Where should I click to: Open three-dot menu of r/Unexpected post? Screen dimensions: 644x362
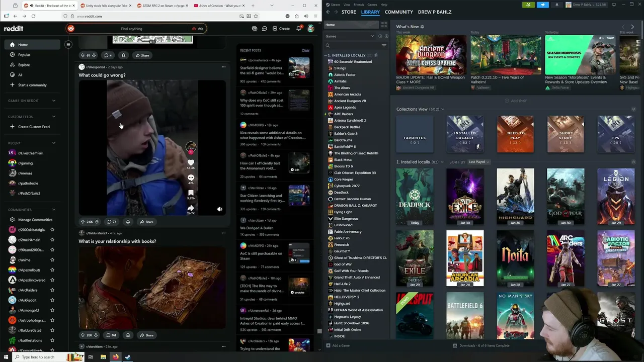224,67
